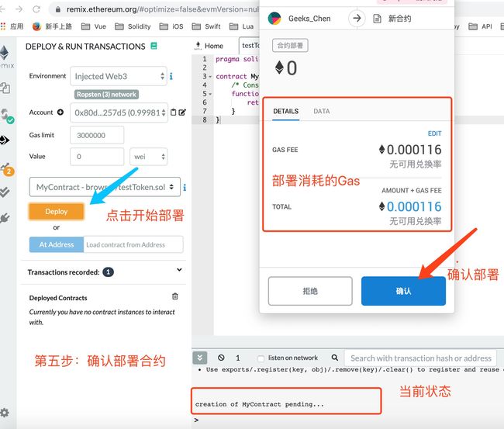The image size is (504, 429).
Task: Click the contract selector info icon
Action: pos(185,187)
